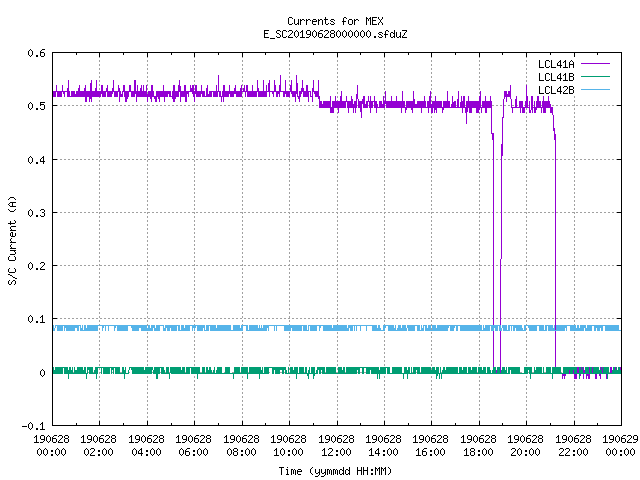This screenshot has width=640, height=480.
Task: Select the 0.1 y-axis tick label
Action: pyautogui.click(x=36, y=319)
